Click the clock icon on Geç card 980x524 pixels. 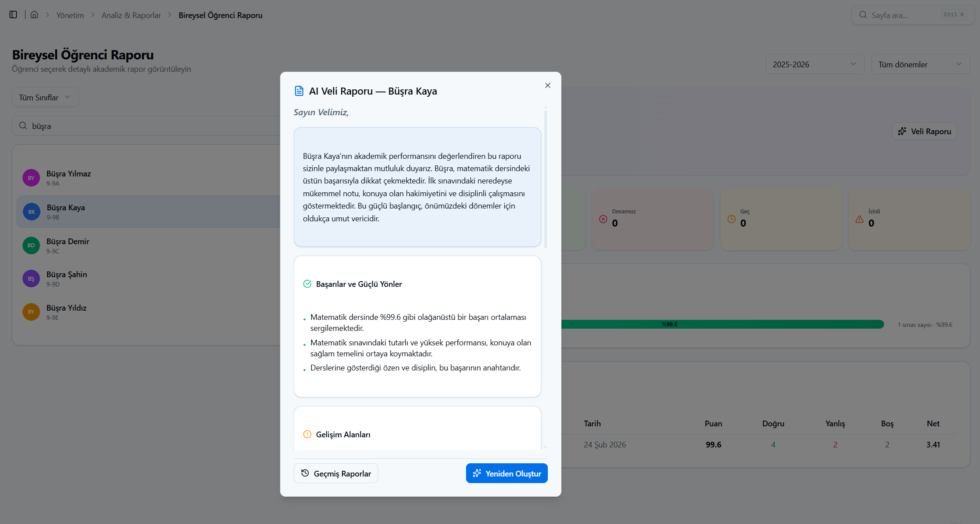[x=732, y=219]
